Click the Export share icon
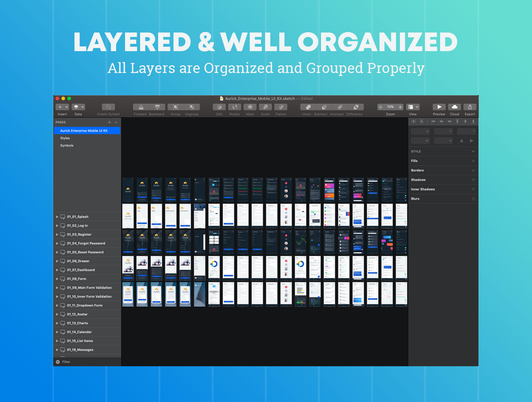 point(470,107)
